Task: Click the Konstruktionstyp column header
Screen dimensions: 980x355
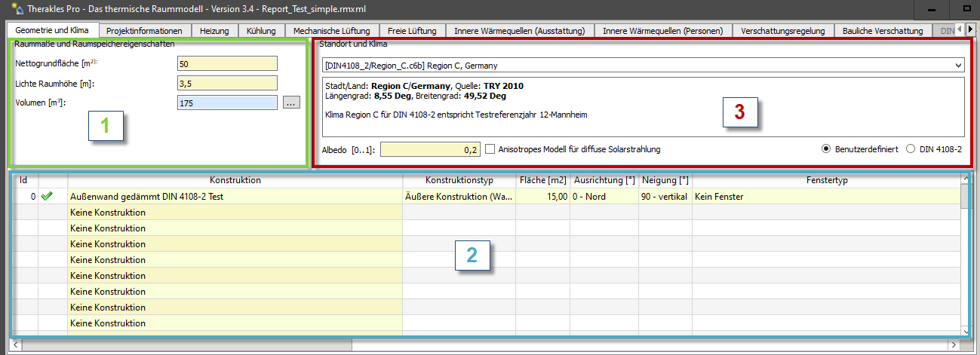Action: point(459,180)
